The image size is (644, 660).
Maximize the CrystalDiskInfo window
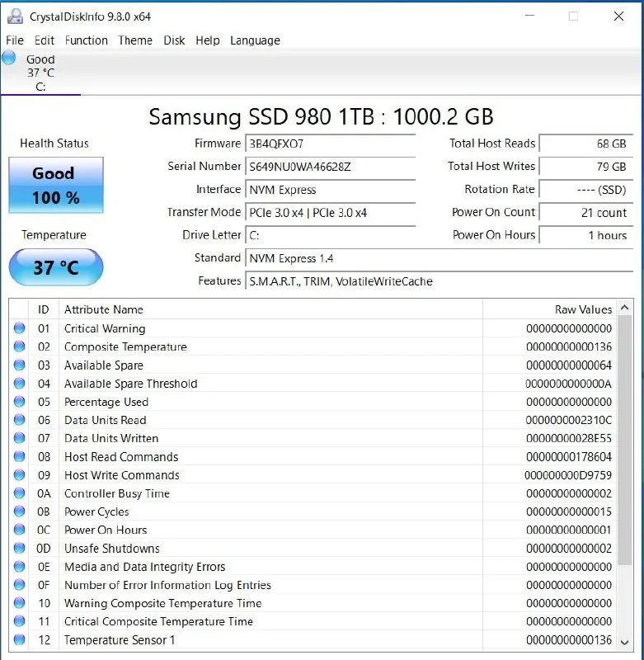(573, 16)
